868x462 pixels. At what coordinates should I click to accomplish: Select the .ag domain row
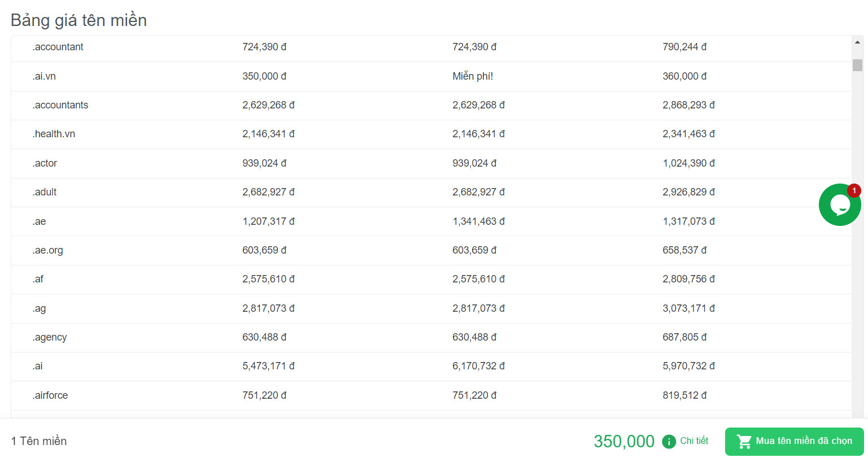[431, 308]
